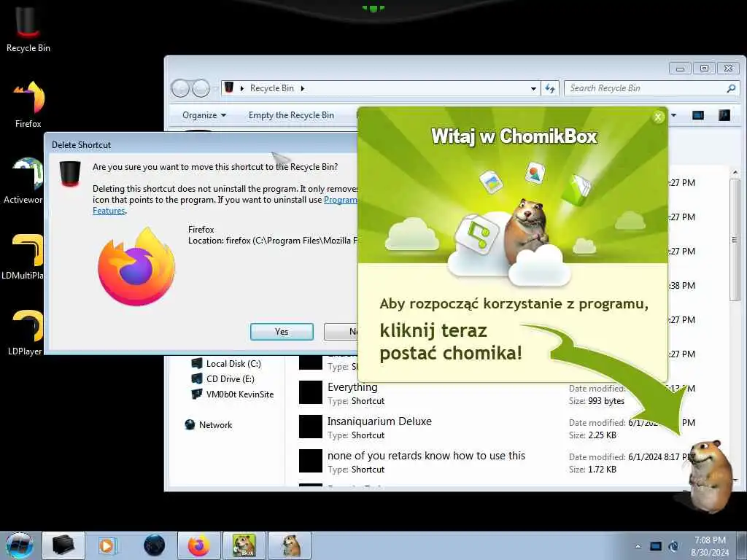The image size is (747, 560).
Task: Click the refresh button beside address bar
Action: [x=550, y=88]
